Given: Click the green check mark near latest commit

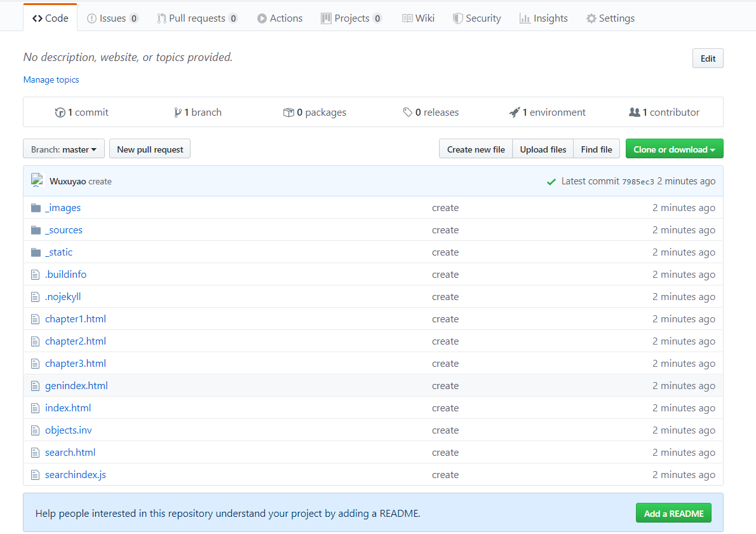Looking at the screenshot, I should [551, 181].
